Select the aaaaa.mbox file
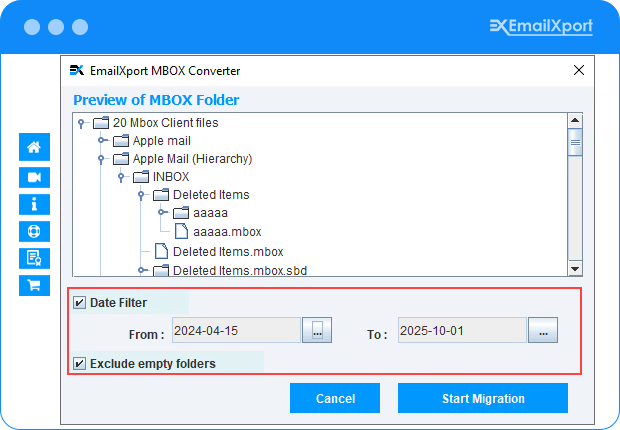Viewport: 620px width, 430px height. tap(226, 231)
